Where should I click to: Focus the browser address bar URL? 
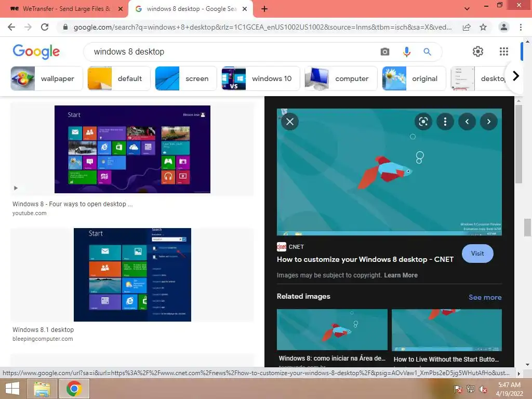click(x=262, y=27)
